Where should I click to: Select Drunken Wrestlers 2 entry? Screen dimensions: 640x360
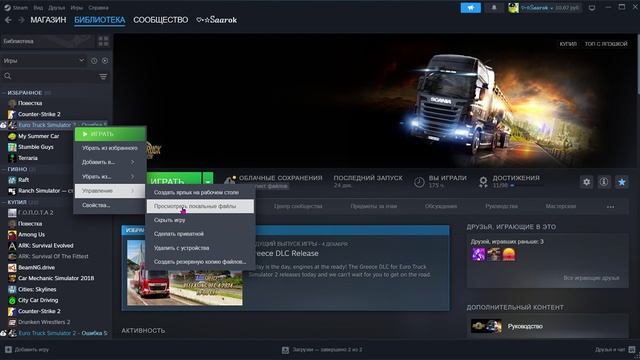(44, 322)
